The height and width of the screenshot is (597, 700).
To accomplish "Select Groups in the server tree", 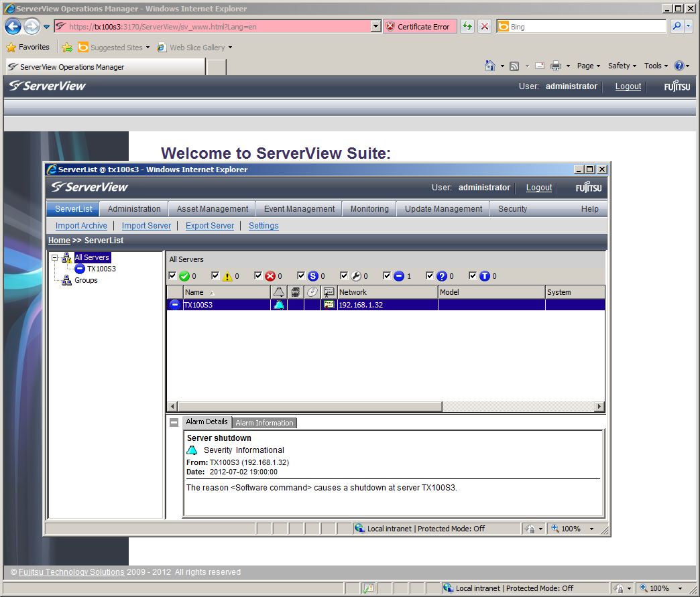I will (86, 280).
